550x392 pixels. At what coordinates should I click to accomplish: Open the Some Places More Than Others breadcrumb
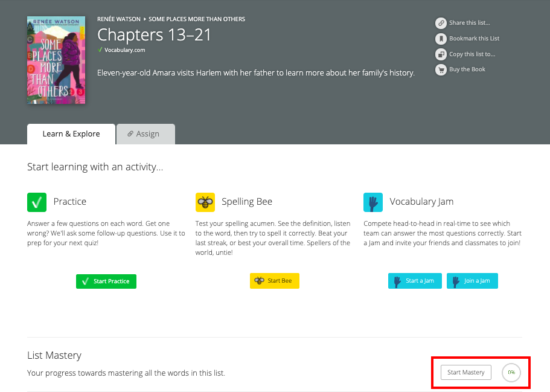point(197,19)
